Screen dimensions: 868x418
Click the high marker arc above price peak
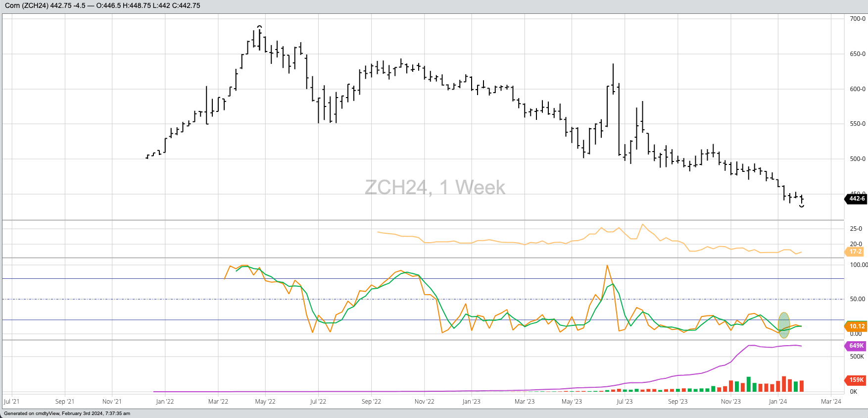tap(259, 27)
